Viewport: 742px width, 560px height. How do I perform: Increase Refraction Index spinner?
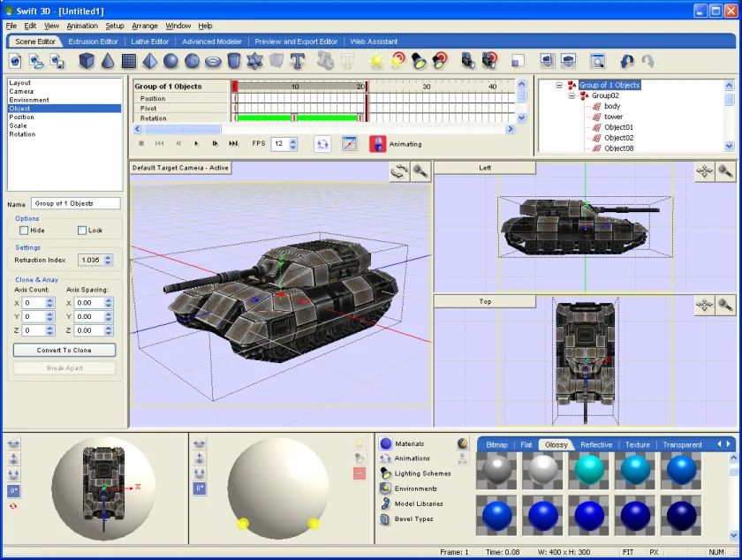[108, 258]
